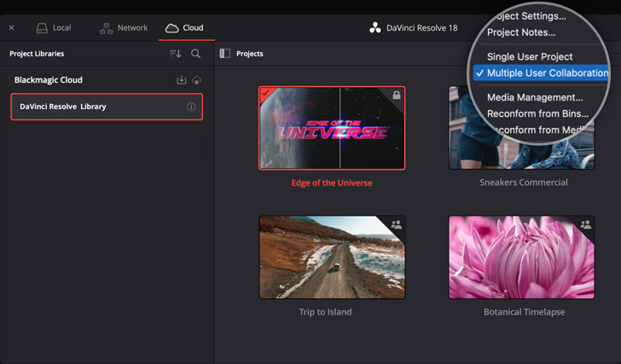Image resolution: width=621 pixels, height=364 pixels.
Task: Click the Blackmagic Cloud download icon
Action: [181, 80]
